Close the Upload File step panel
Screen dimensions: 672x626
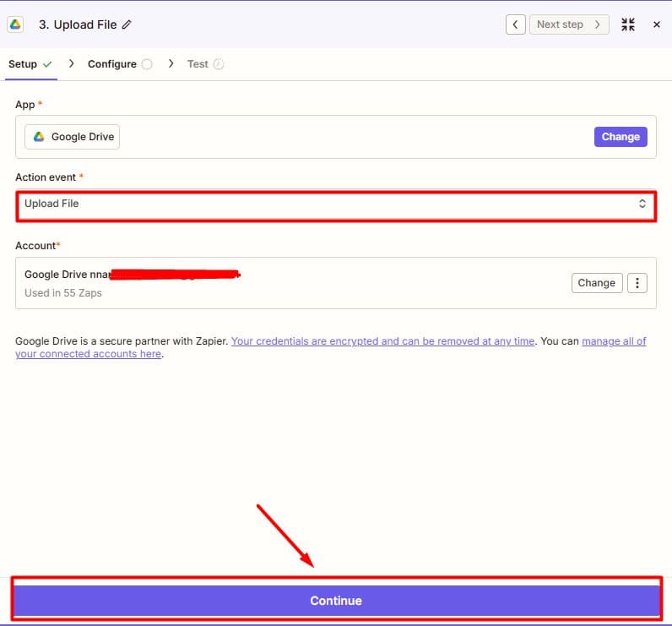(x=656, y=24)
